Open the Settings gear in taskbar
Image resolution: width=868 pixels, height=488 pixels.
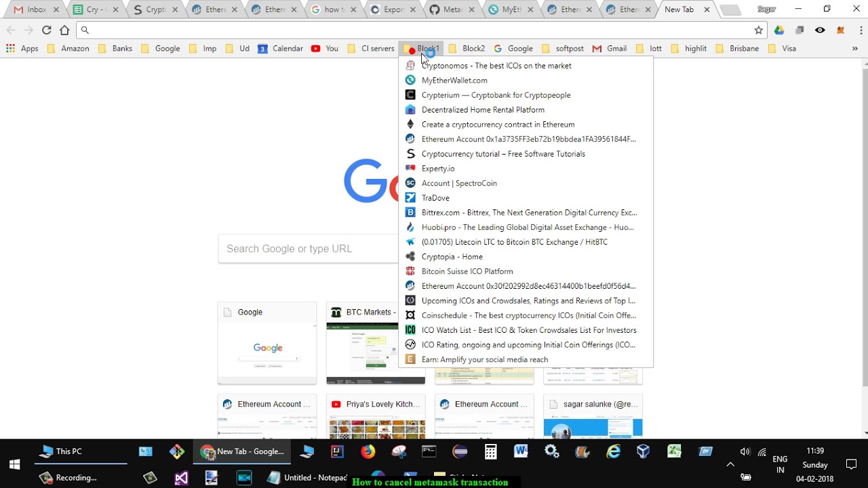coord(552,451)
